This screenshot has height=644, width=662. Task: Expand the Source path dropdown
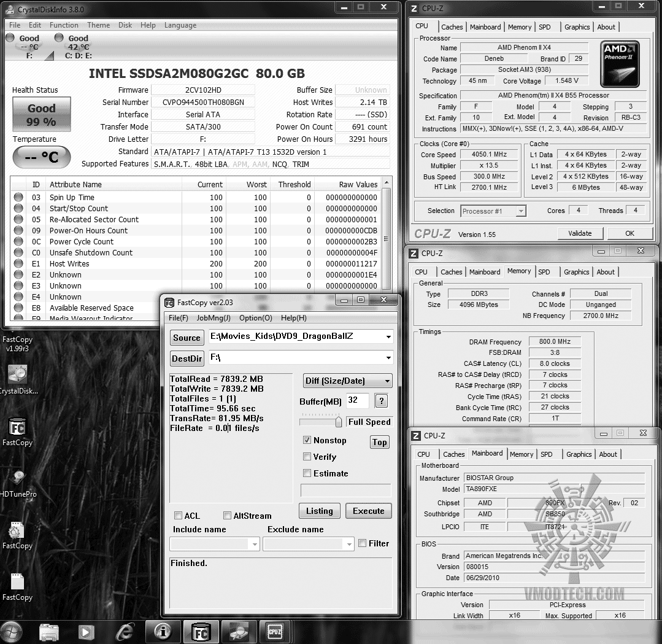388,337
